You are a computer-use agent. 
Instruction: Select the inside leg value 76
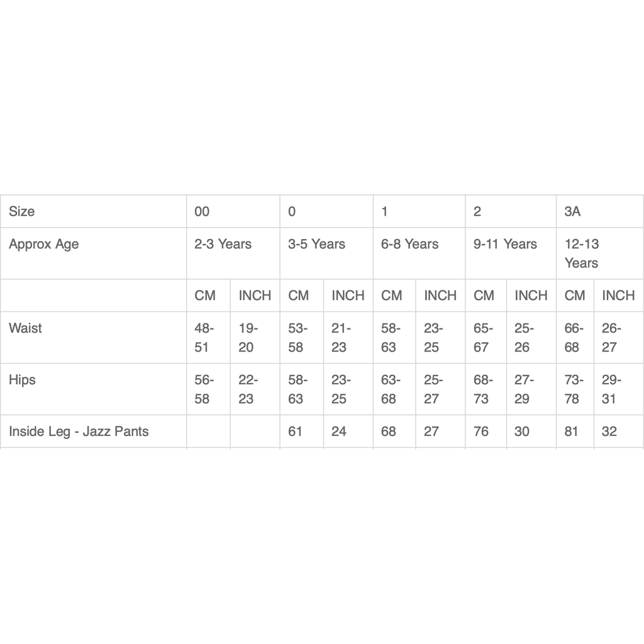[481, 431]
